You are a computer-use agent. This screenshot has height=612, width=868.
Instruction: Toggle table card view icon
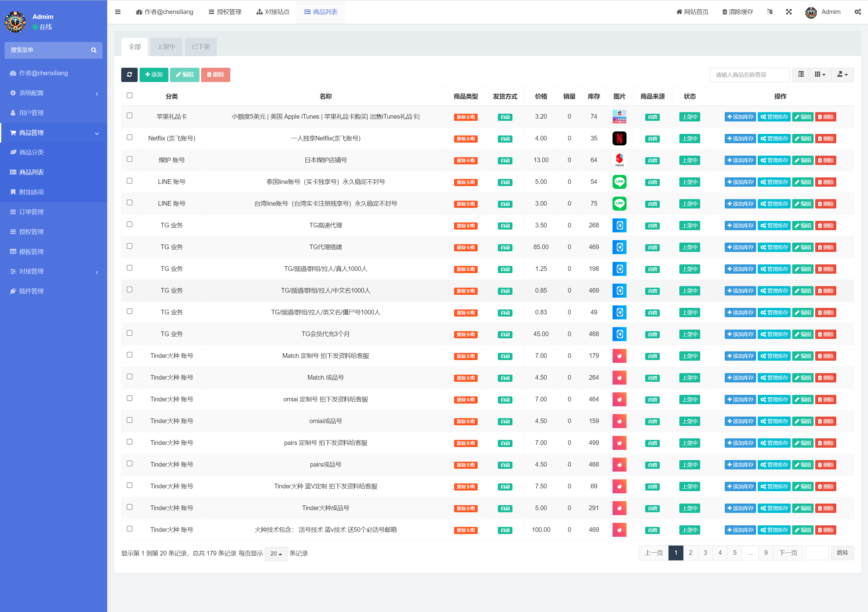[x=801, y=75]
